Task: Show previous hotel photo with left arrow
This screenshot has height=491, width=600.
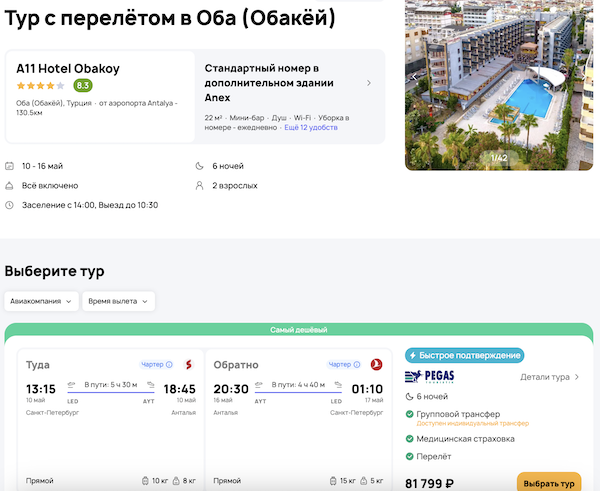Action: pyautogui.click(x=414, y=77)
